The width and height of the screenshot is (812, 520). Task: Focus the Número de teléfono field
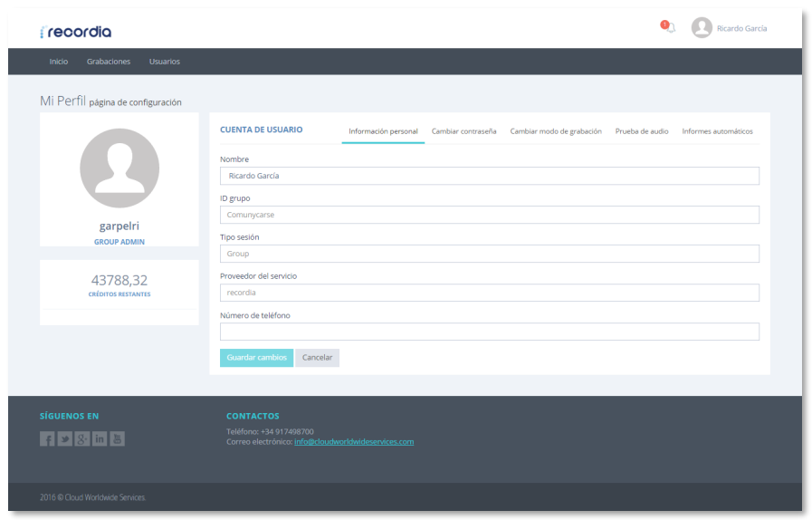(x=490, y=332)
